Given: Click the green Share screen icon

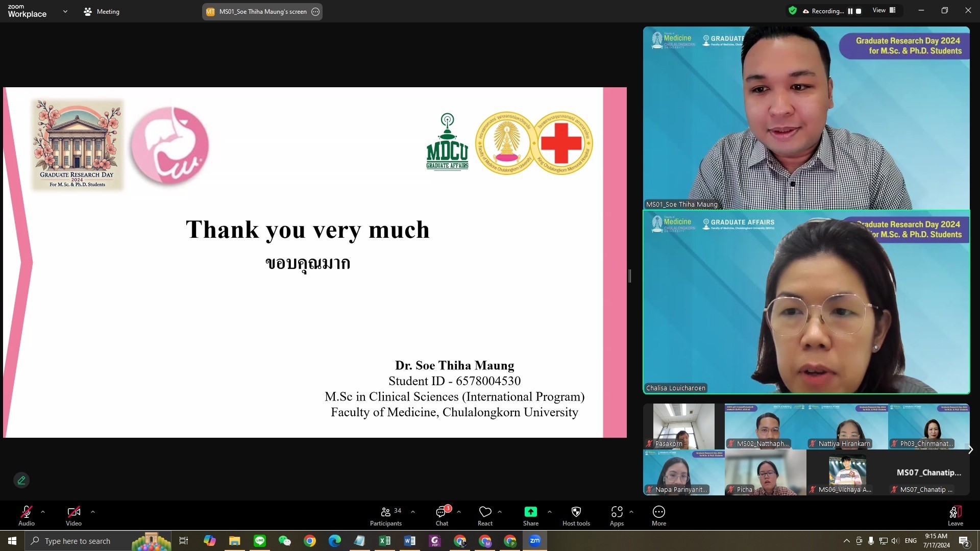Looking at the screenshot, I should click(x=530, y=512).
